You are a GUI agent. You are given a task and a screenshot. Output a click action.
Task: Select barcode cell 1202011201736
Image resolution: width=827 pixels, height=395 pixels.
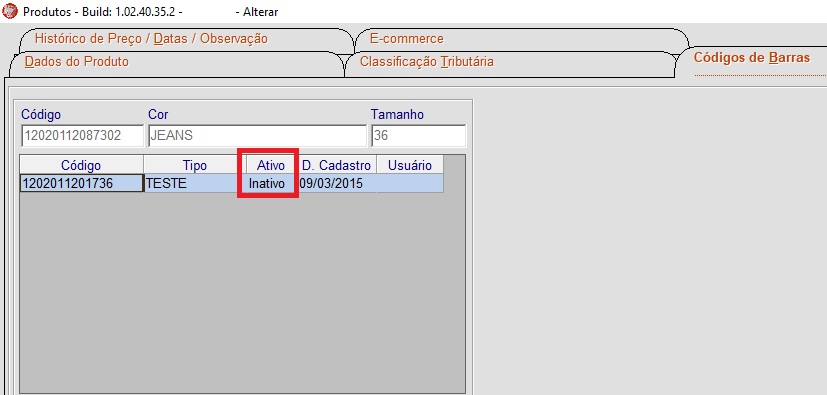click(81, 184)
